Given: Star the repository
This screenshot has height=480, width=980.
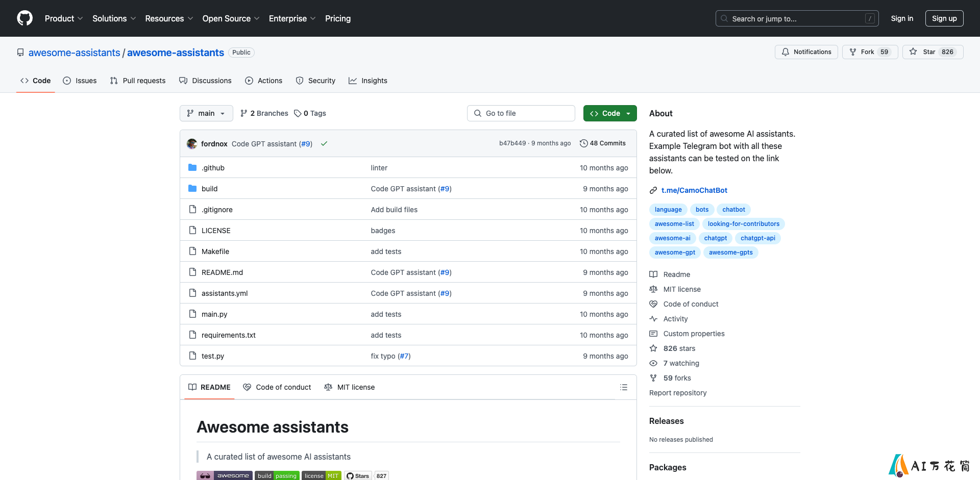Looking at the screenshot, I should [x=933, y=52].
